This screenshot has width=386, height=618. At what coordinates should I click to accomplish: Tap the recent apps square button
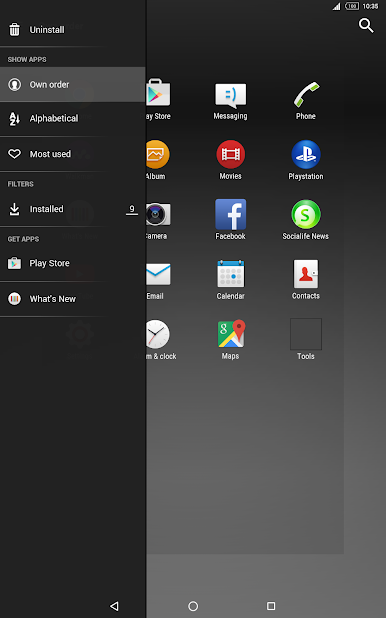point(271,606)
